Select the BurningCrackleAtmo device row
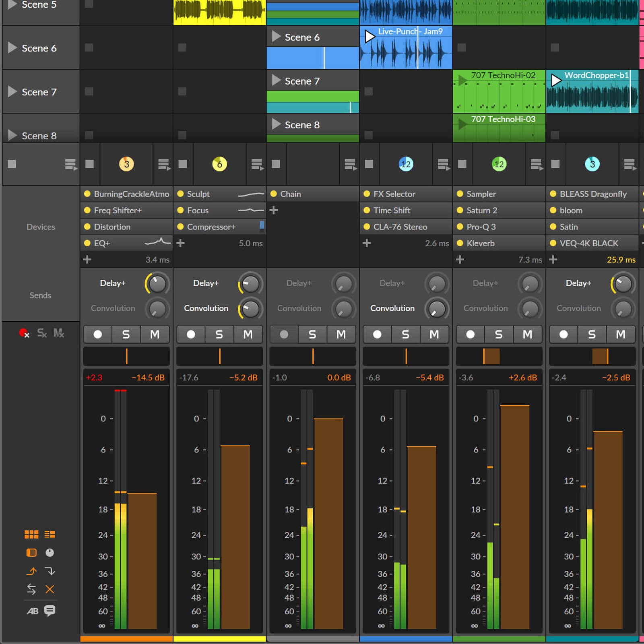644x644 pixels. (126, 194)
